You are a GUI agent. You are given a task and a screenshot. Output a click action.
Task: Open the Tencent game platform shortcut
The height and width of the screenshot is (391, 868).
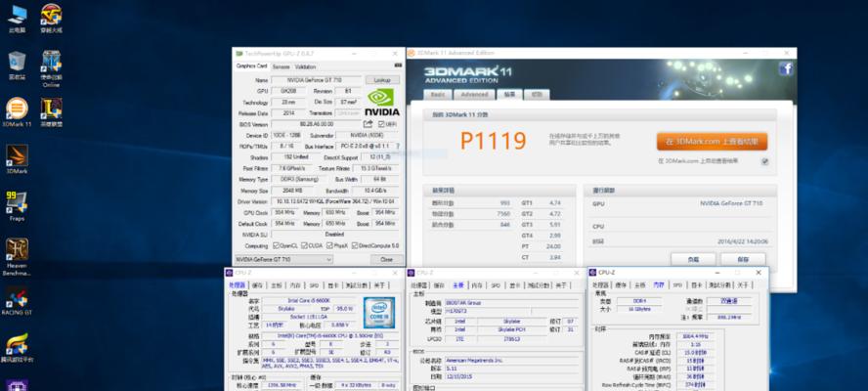pos(18,348)
